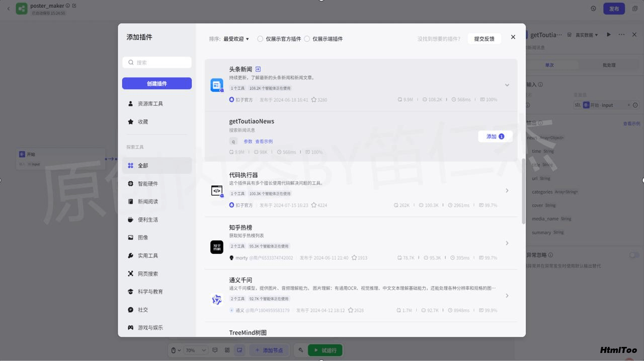The height and width of the screenshot is (361, 644).
Task: Open 头条新闻 detail via arrow-box icon
Action: pyautogui.click(x=258, y=69)
